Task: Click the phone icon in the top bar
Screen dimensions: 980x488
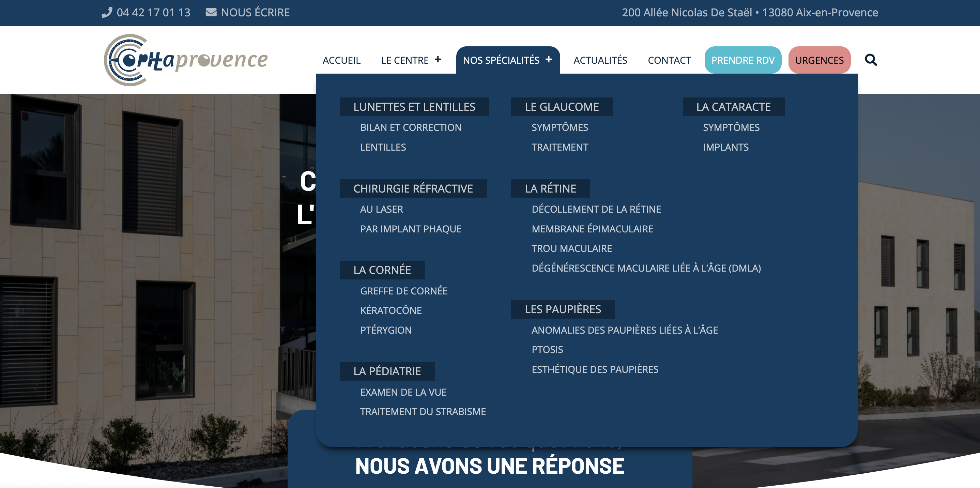Action: click(x=107, y=13)
